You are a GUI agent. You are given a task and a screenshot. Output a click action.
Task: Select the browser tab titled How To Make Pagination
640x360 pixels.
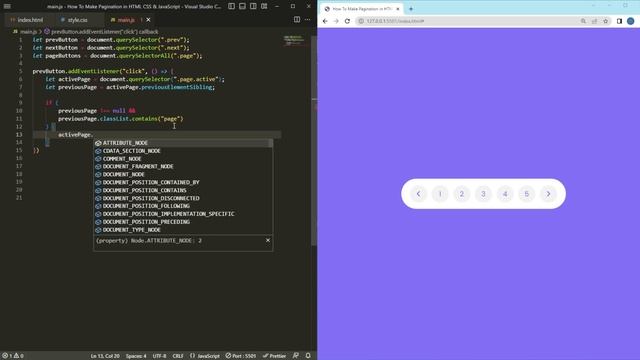[x=362, y=9]
